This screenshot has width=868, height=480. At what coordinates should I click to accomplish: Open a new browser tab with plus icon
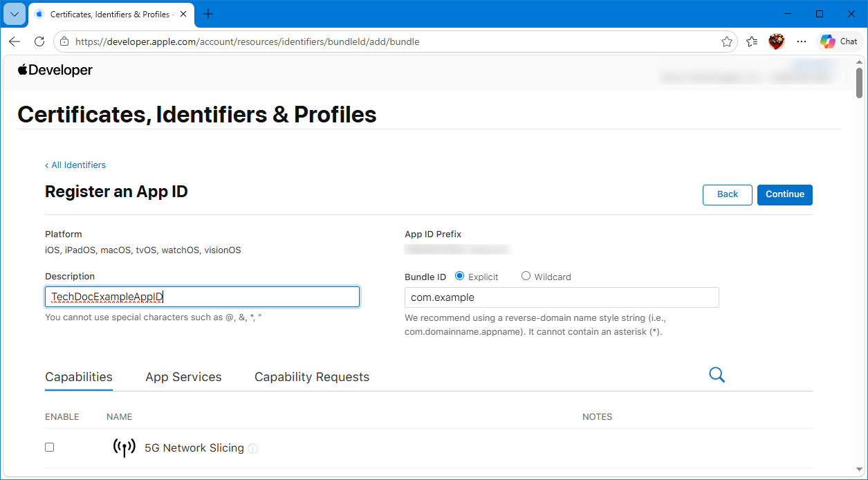click(208, 14)
